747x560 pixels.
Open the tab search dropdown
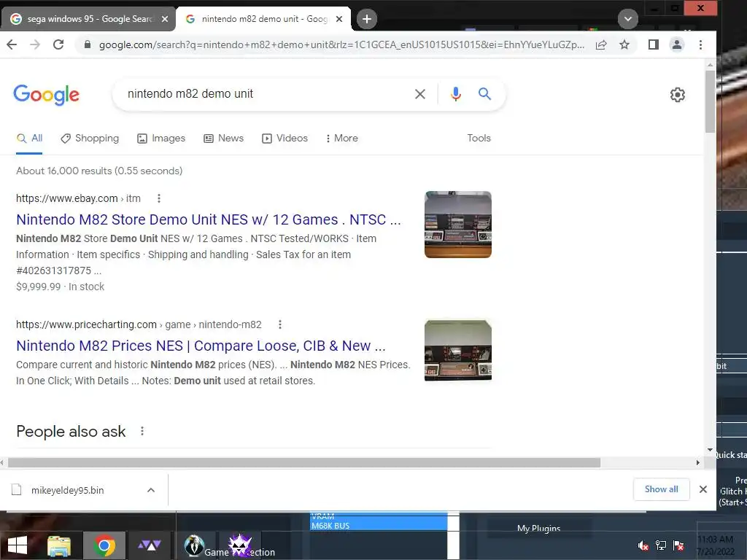tap(628, 19)
